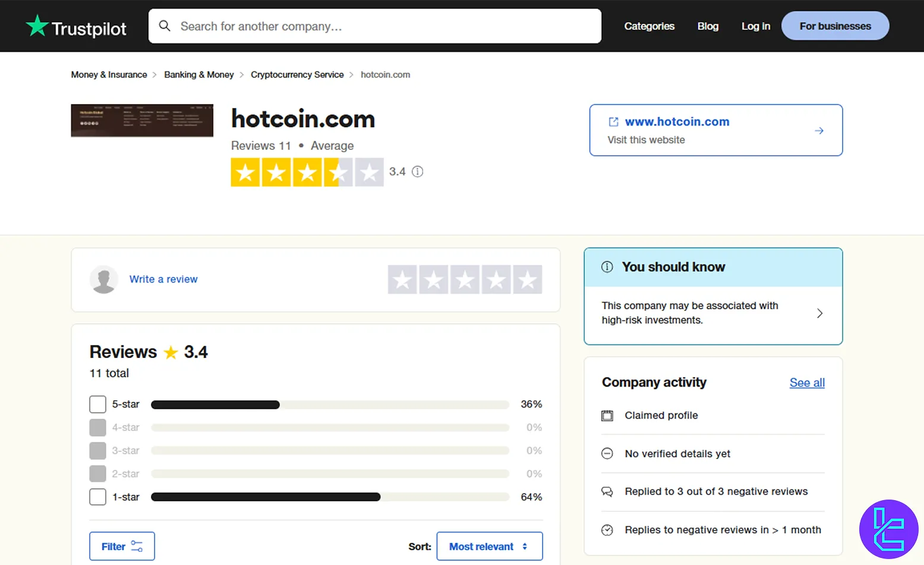This screenshot has width=924, height=565.
Task: Open the Most relevant sort dropdown
Action: 490,546
